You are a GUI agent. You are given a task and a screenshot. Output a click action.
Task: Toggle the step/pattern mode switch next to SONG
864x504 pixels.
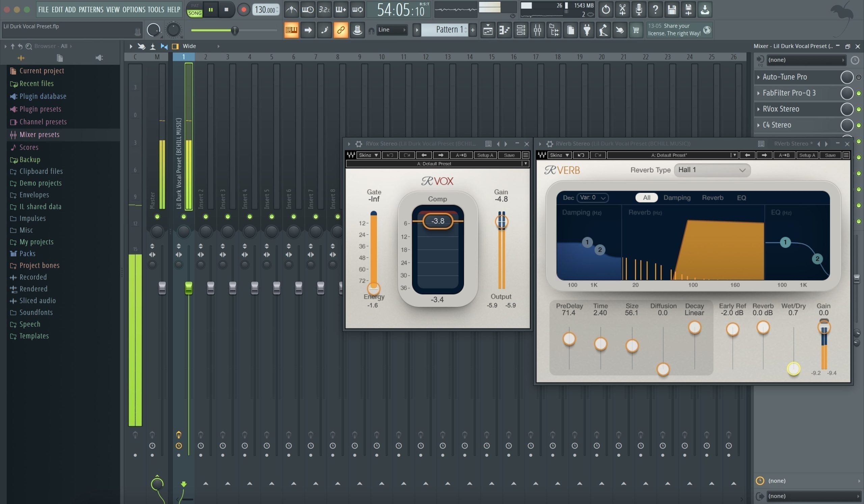[x=194, y=9]
